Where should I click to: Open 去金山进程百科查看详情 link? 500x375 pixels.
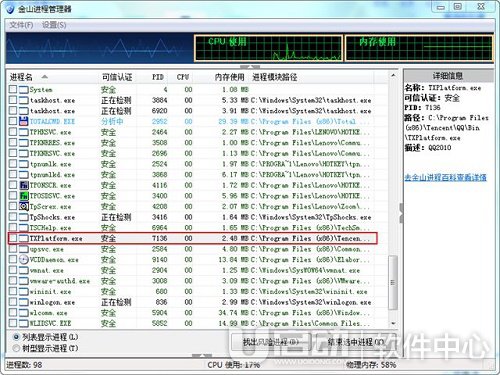pos(445,177)
